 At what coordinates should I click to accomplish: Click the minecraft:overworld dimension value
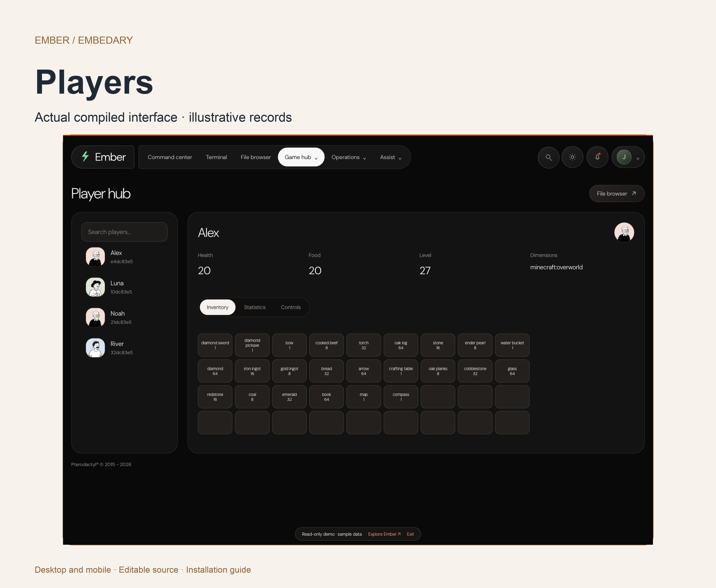click(x=556, y=267)
